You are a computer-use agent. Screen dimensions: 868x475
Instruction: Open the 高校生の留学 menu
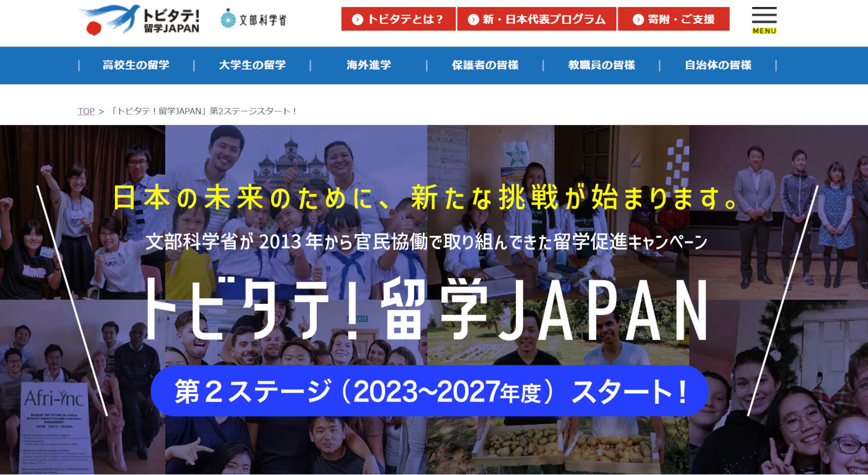pos(136,65)
